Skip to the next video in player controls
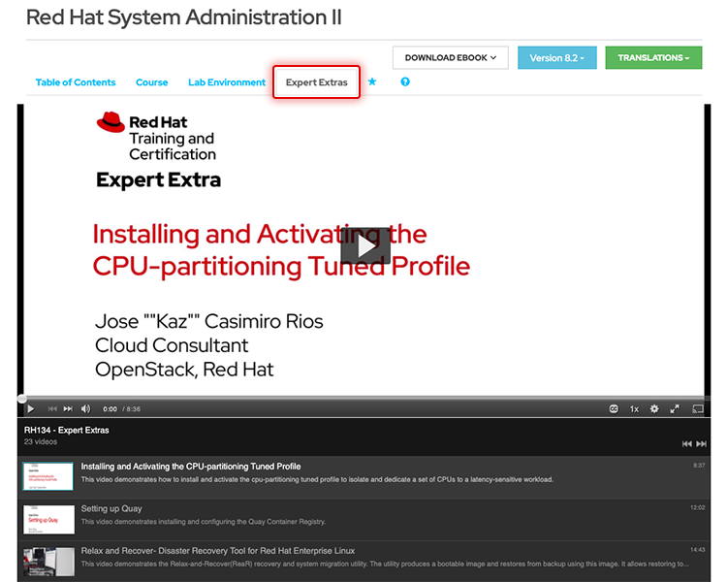The width and height of the screenshot is (728, 582). 68,409
